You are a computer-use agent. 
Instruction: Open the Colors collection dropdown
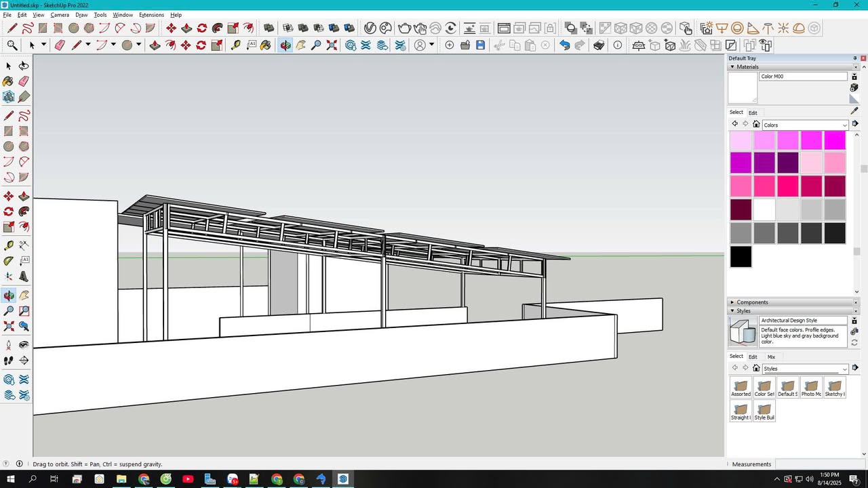click(x=806, y=125)
